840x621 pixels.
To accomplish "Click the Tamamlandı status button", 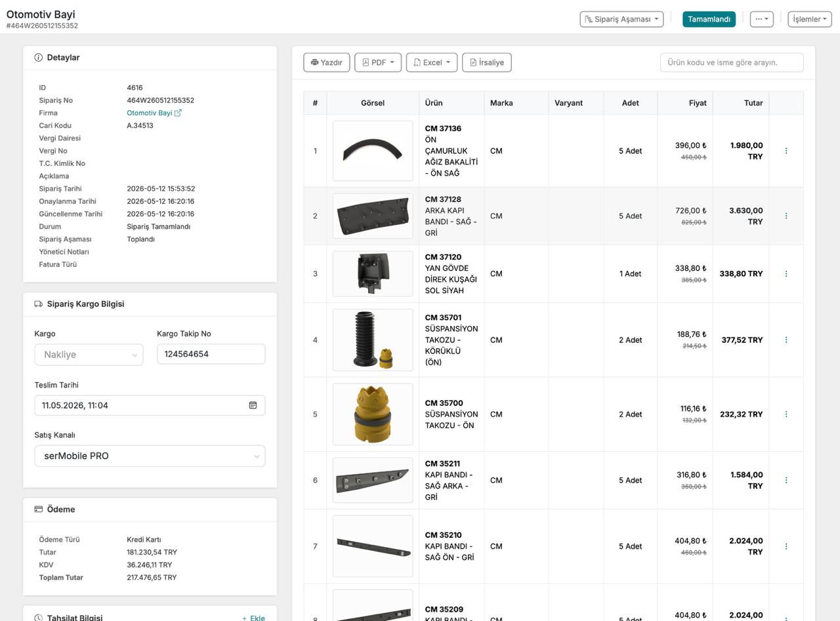I will tap(709, 19).
